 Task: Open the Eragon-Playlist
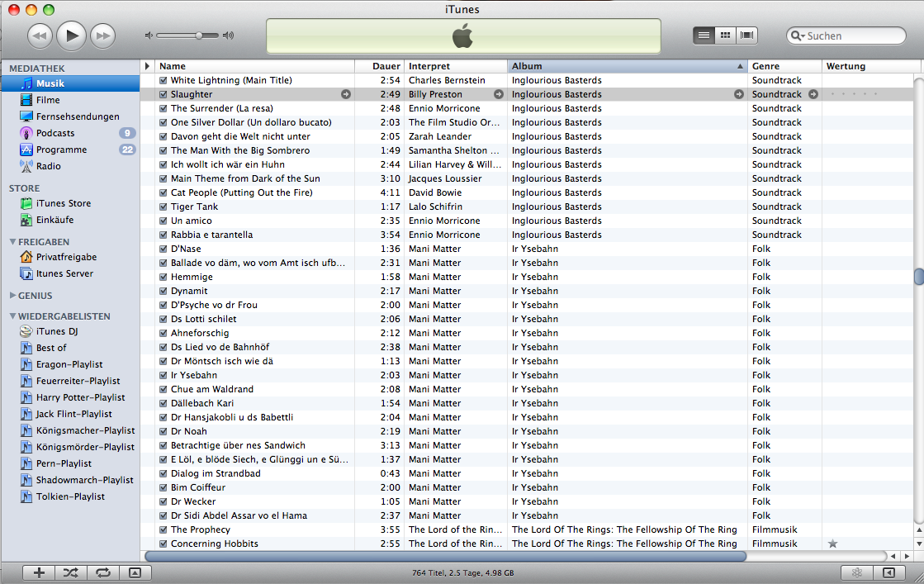click(x=70, y=364)
